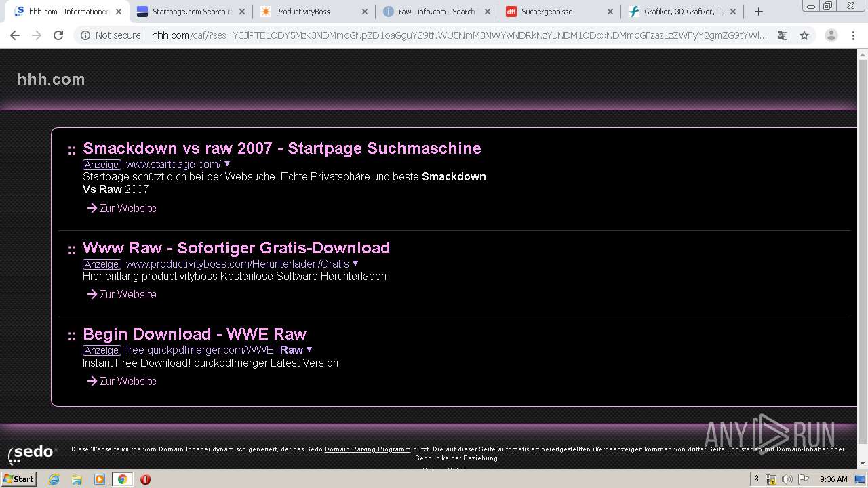Click the 9:36 AM system clock
Image resolution: width=868 pixels, height=488 pixels.
pyautogui.click(x=833, y=479)
